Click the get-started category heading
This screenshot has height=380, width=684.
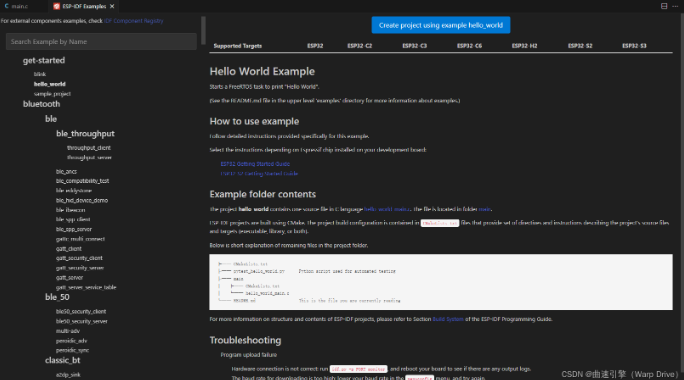[x=44, y=60]
